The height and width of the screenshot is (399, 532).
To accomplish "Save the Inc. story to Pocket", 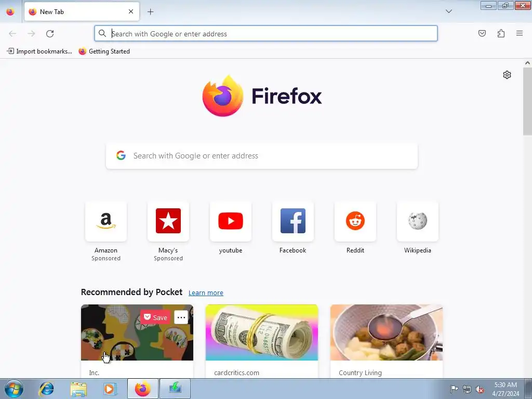I will click(155, 317).
